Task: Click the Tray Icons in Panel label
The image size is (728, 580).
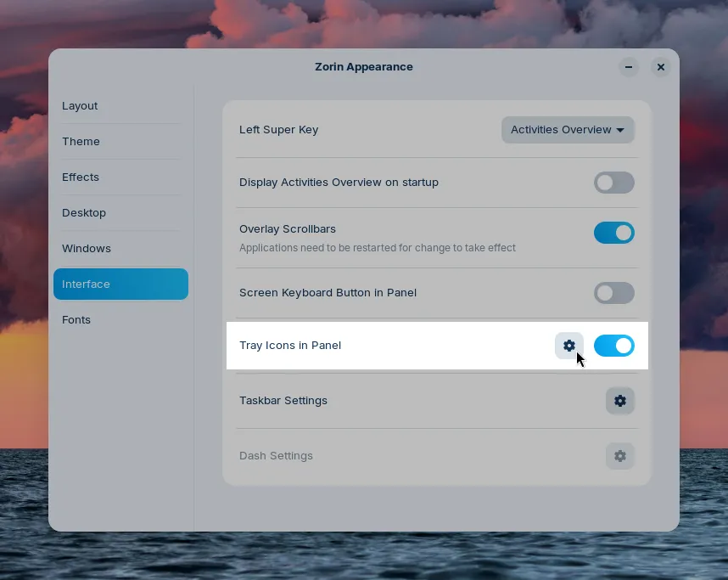Action: point(290,345)
